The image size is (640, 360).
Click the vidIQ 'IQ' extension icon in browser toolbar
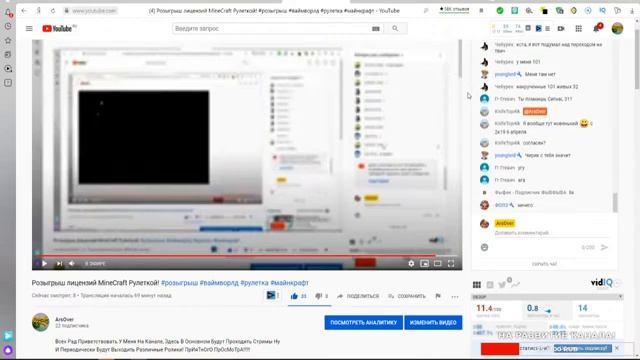(x=602, y=11)
